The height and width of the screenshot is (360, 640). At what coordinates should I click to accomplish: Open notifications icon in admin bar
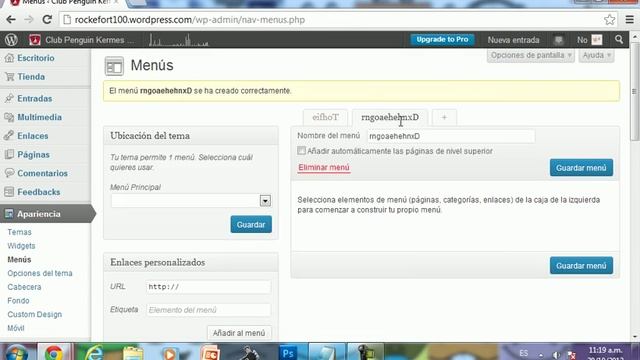coord(558,40)
